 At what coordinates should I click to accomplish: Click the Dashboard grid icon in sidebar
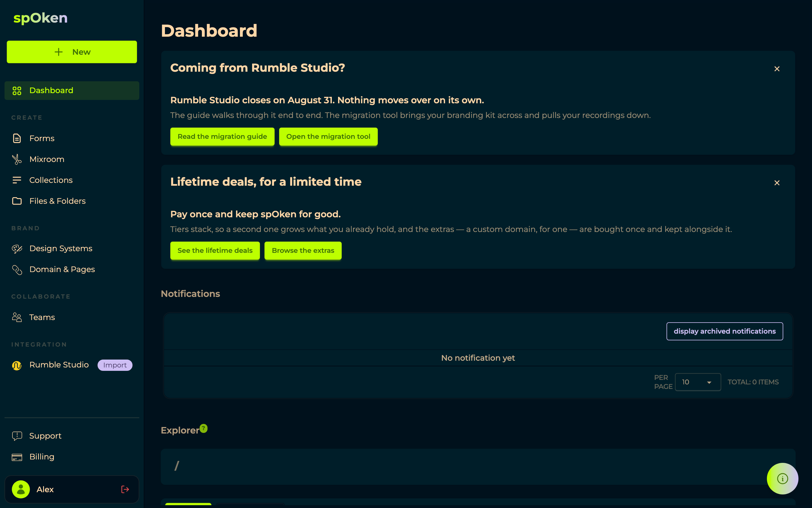click(x=17, y=91)
